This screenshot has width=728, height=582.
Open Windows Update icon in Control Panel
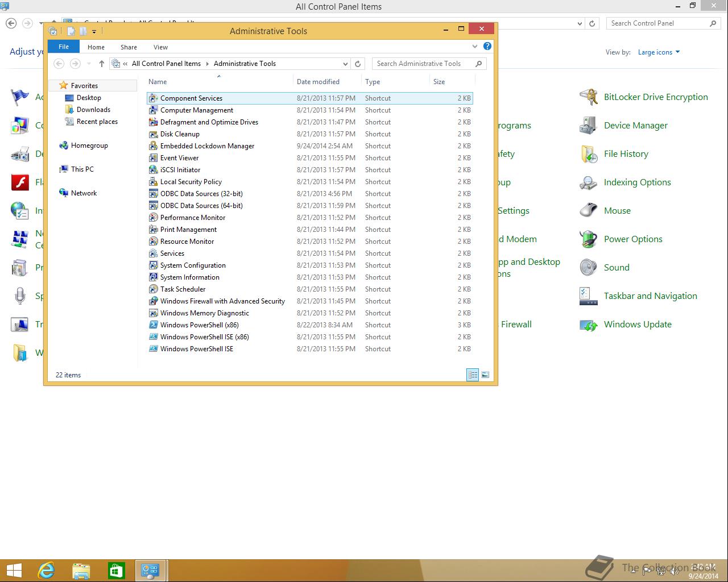click(x=589, y=325)
